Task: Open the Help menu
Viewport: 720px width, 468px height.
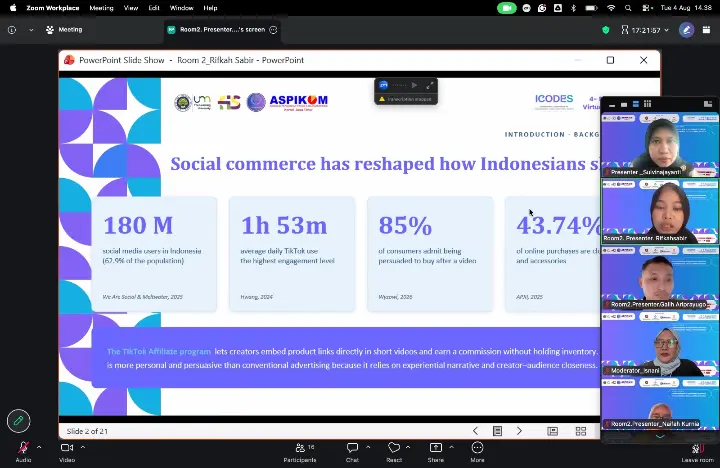Action: click(210, 8)
